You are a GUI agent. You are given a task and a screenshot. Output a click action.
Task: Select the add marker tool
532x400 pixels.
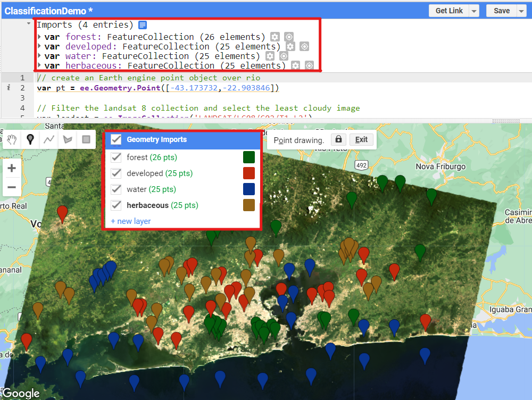click(x=30, y=139)
